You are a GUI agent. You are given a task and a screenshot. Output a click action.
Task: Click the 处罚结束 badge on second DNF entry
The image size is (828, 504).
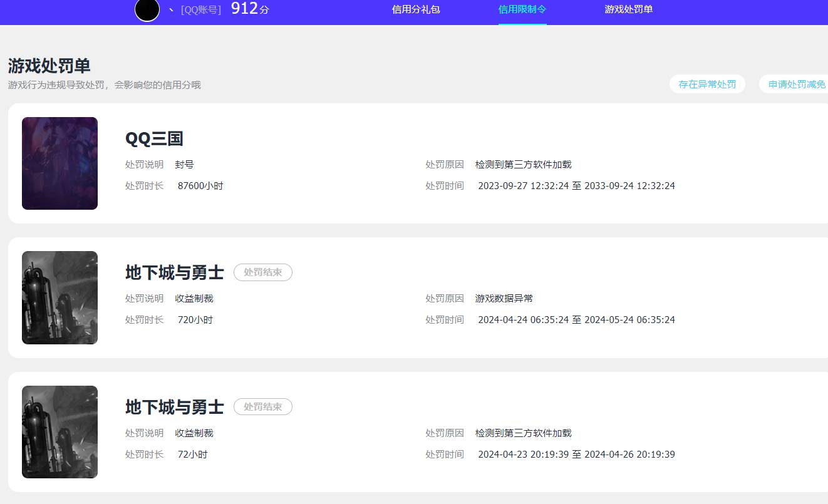262,406
